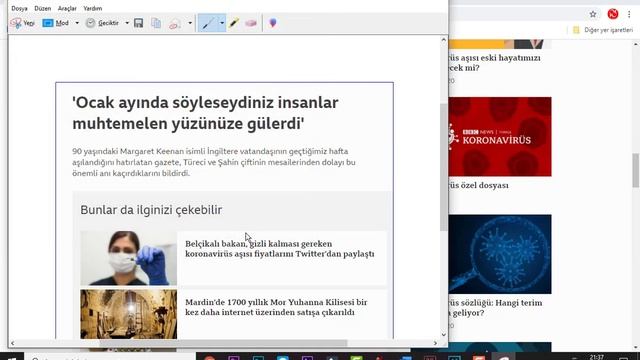This screenshot has width=640, height=360.
Task: Copy the snip using the copy icon
Action: [156, 23]
